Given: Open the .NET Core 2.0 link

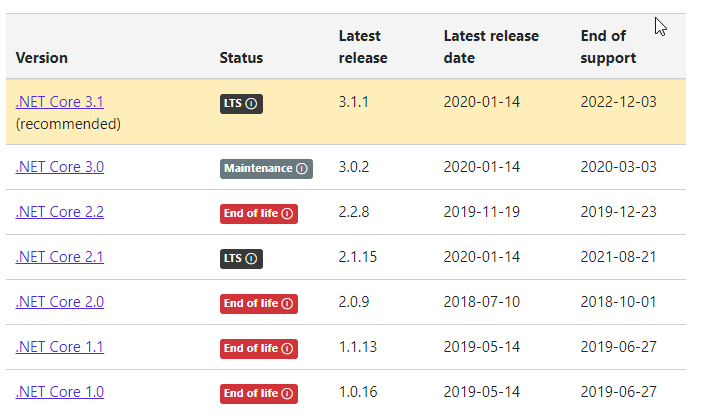Looking at the screenshot, I should (60, 302).
